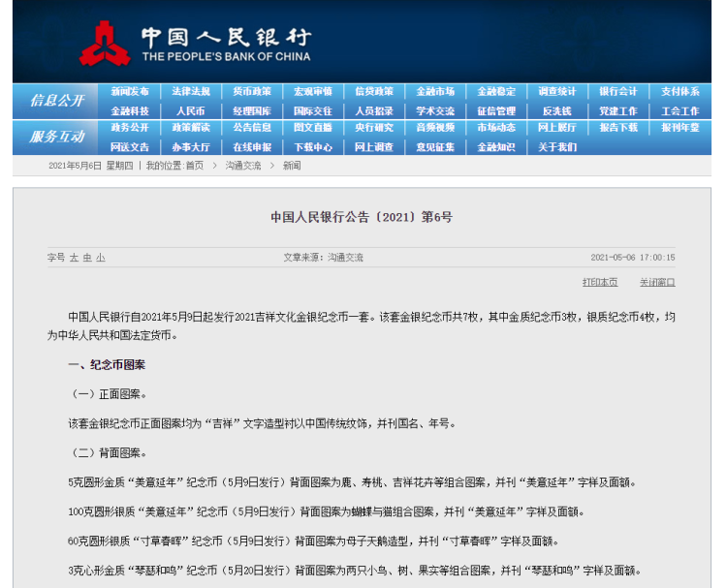Viewport: 727px width, 588px height.
Task: Open 在线申报 from the service menu
Action: pyautogui.click(x=252, y=147)
